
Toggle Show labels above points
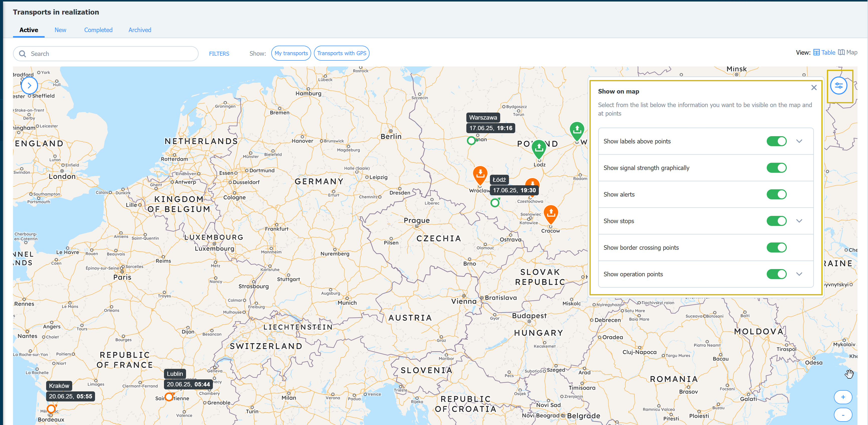(776, 141)
